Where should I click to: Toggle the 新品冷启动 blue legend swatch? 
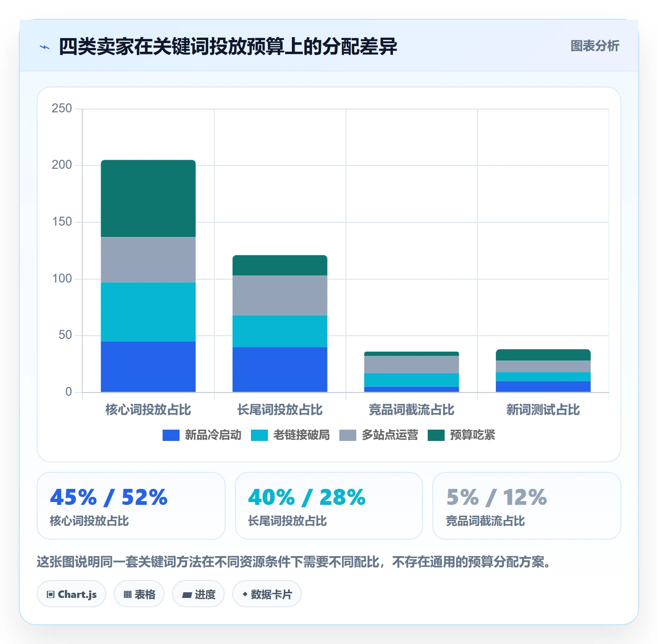171,435
